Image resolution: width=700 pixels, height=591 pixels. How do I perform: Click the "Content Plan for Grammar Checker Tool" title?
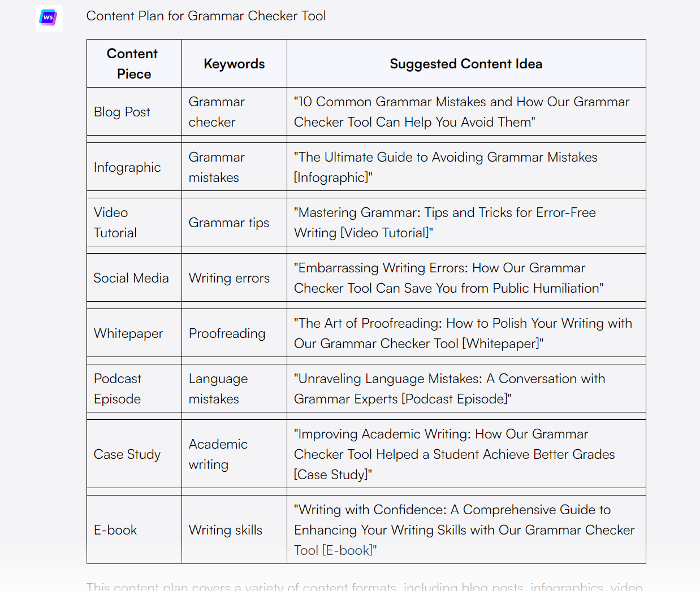click(206, 16)
